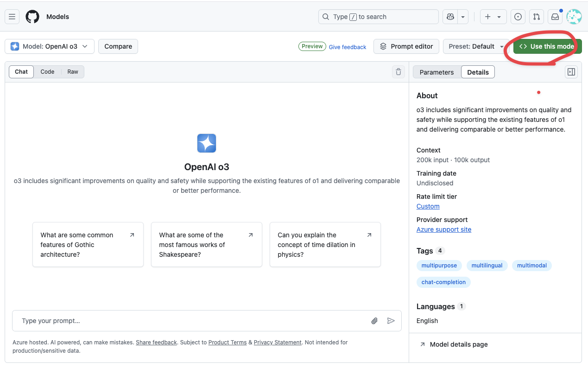The image size is (588, 368).
Task: Click the English language entry
Action: pos(427,321)
